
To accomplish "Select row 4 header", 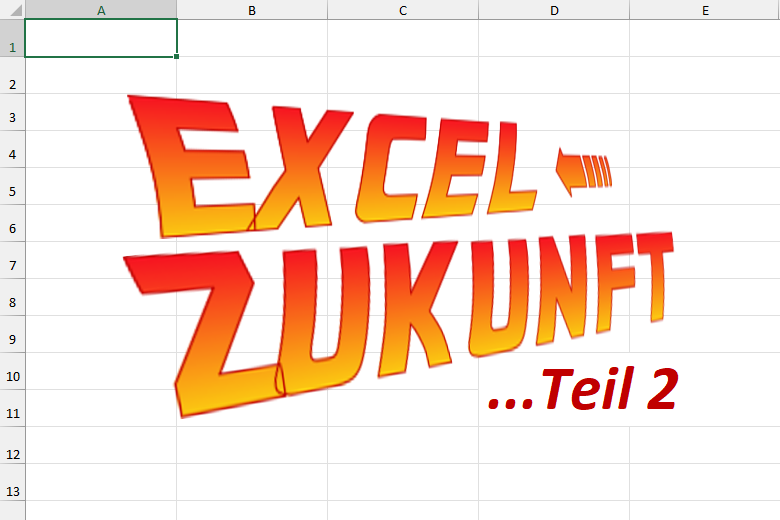I will (12, 149).
